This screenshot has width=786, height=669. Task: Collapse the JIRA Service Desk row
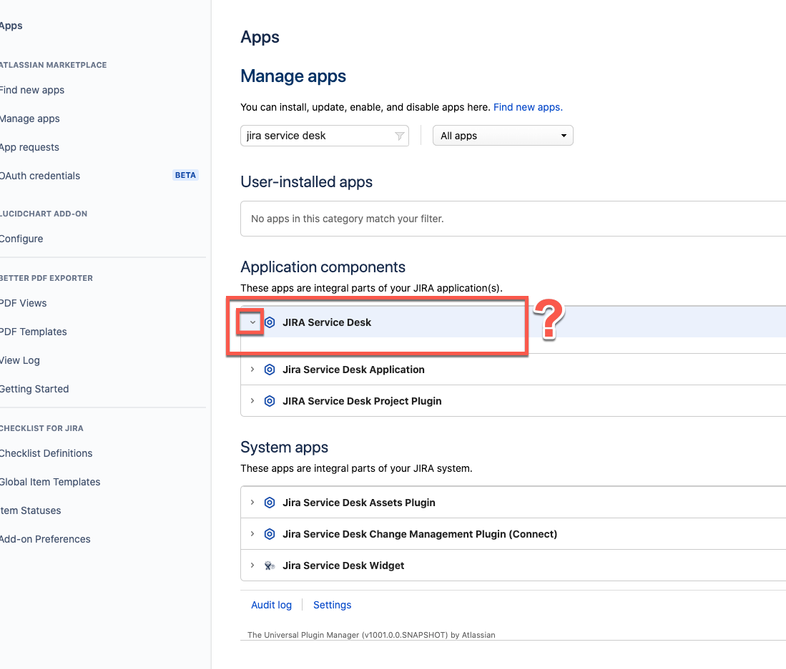pyautogui.click(x=253, y=322)
